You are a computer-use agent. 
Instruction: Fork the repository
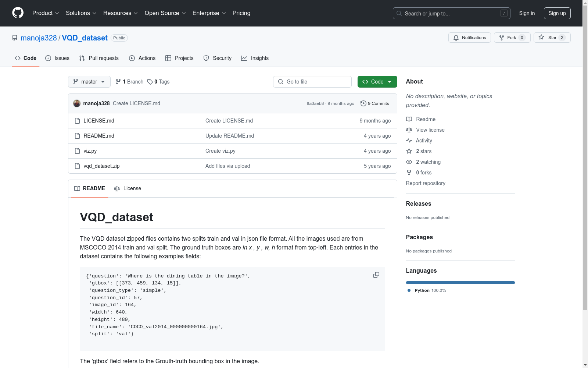pos(512,38)
